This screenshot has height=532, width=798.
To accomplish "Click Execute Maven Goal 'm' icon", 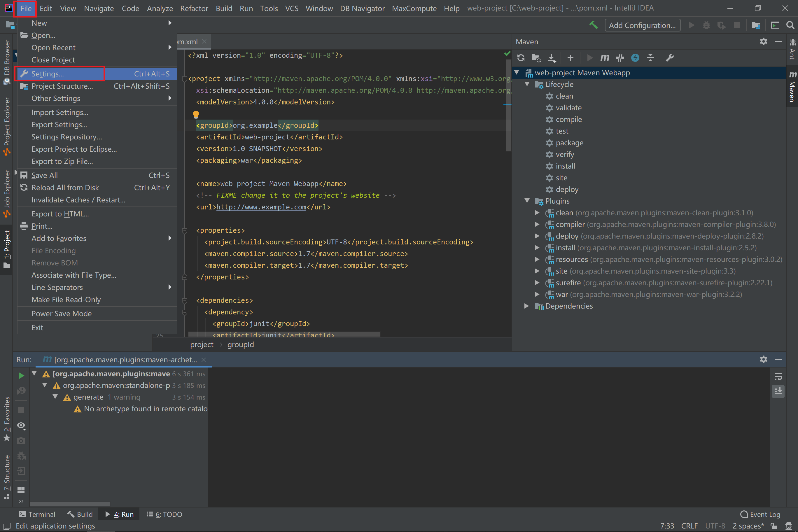I will [x=604, y=58].
